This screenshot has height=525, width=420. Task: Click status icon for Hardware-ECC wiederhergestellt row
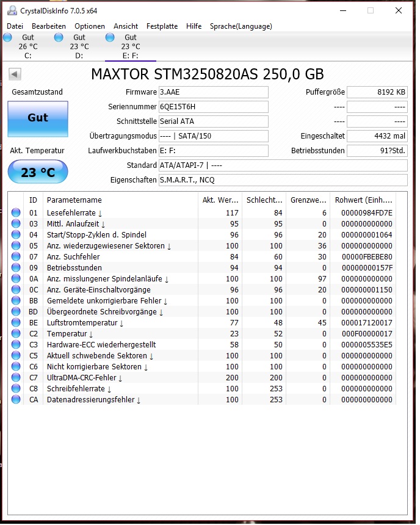16,344
